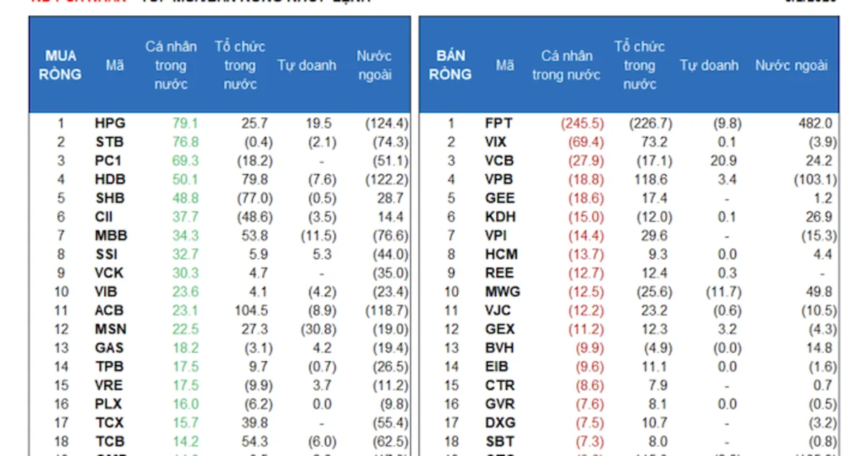868x456 pixels.
Task: Select the TCB ticker in row 18
Action: click(109, 441)
